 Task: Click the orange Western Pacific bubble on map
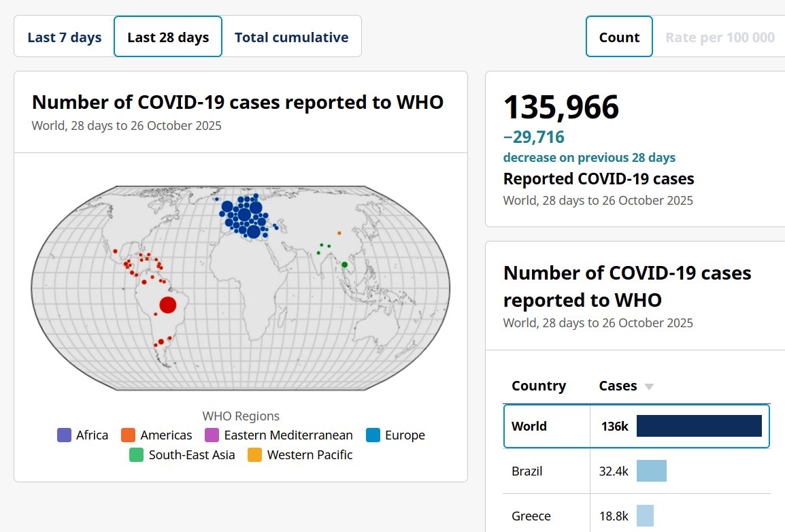point(339,233)
